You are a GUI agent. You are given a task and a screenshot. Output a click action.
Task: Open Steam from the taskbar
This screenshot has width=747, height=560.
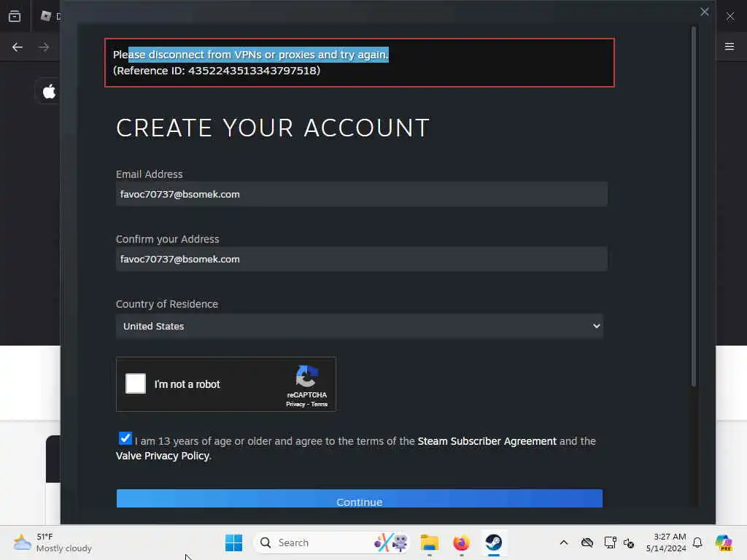click(x=494, y=542)
